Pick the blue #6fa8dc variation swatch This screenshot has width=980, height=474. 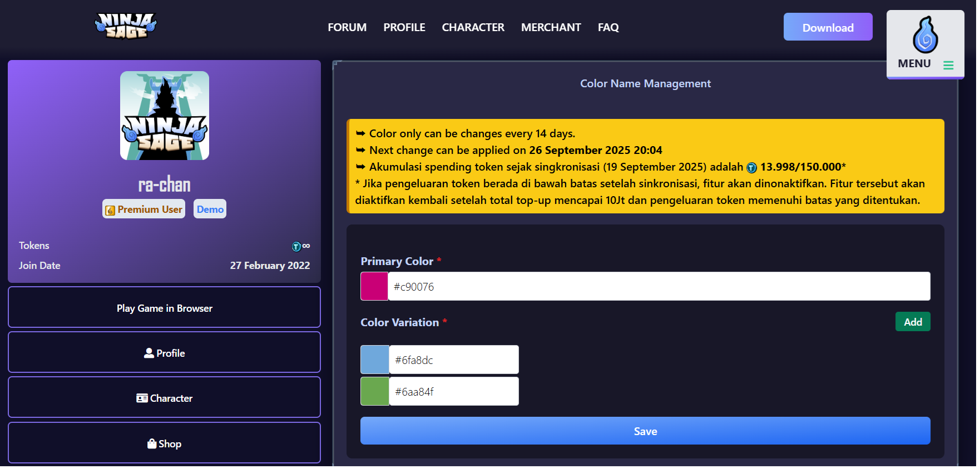click(x=375, y=360)
